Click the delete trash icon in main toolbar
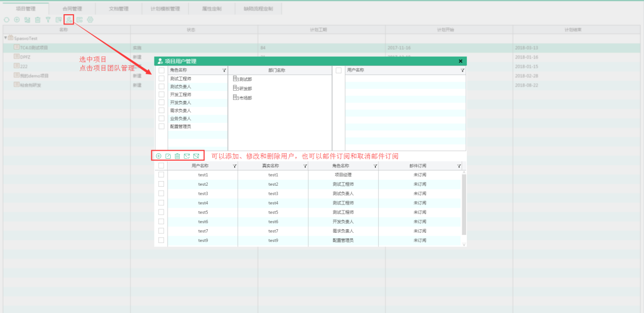 [x=38, y=20]
